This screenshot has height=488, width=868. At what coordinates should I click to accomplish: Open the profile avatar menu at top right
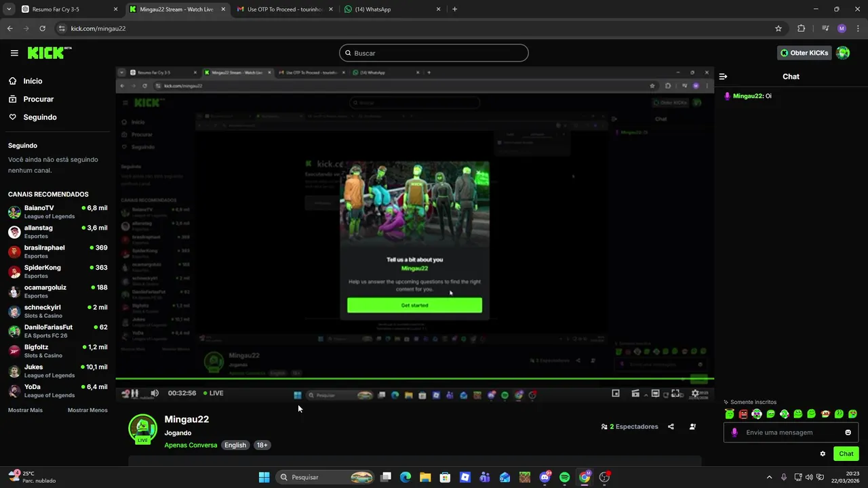coord(843,53)
